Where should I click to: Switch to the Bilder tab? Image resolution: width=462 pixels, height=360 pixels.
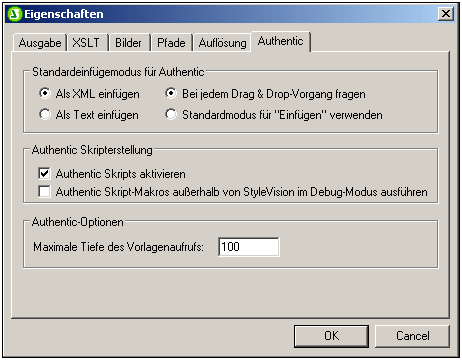pos(128,43)
